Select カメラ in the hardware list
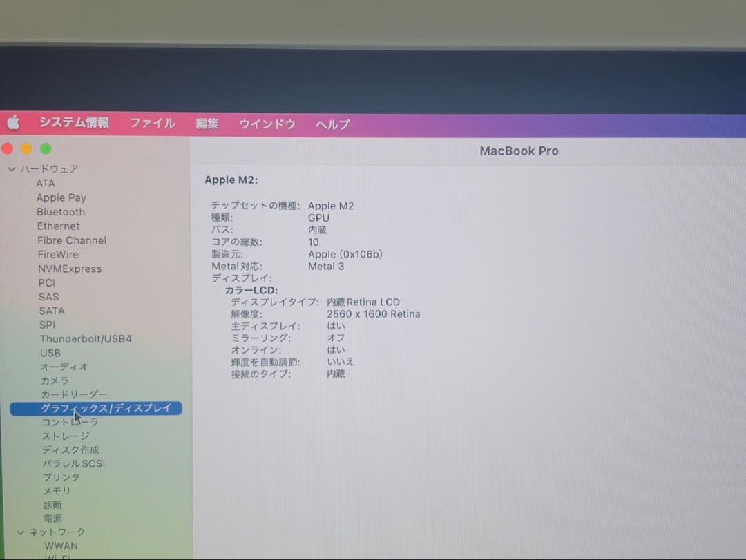The height and width of the screenshot is (560, 746). pos(52,380)
